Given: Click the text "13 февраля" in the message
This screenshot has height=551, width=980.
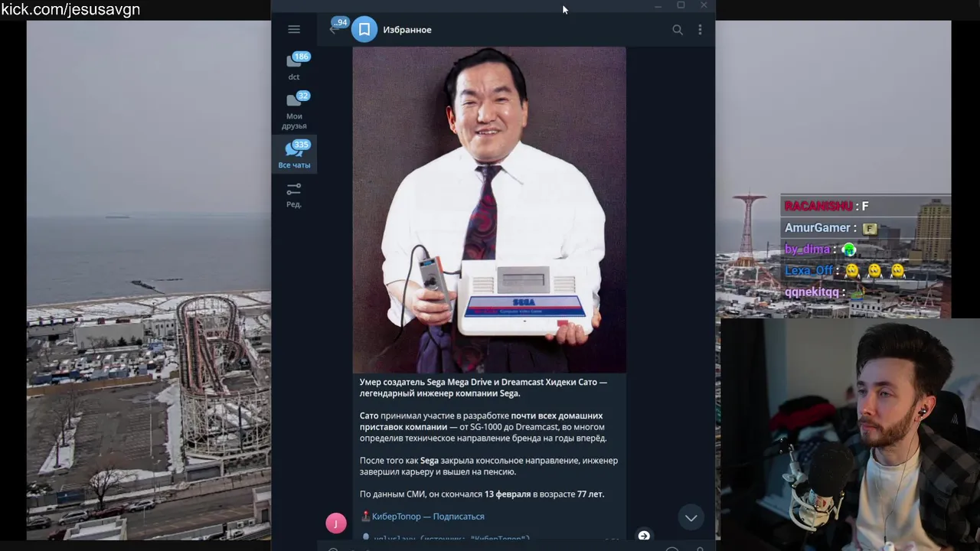Looking at the screenshot, I should click(508, 494).
